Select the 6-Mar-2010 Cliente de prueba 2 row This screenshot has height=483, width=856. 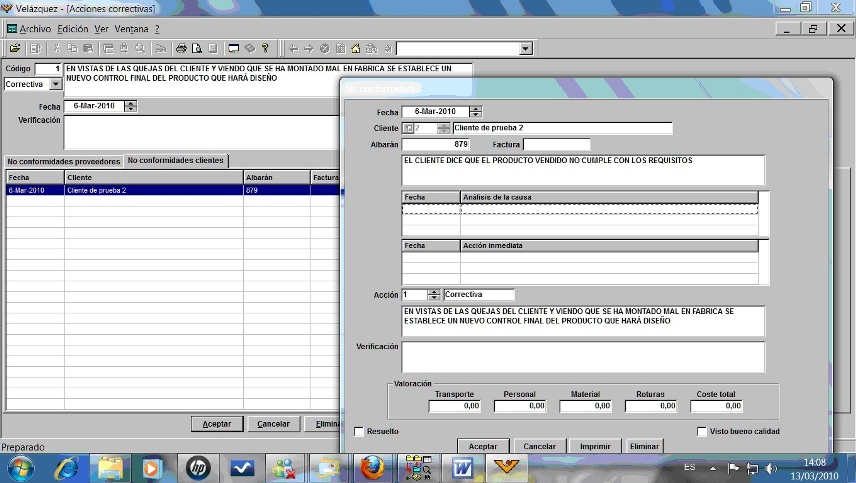[x=173, y=190]
